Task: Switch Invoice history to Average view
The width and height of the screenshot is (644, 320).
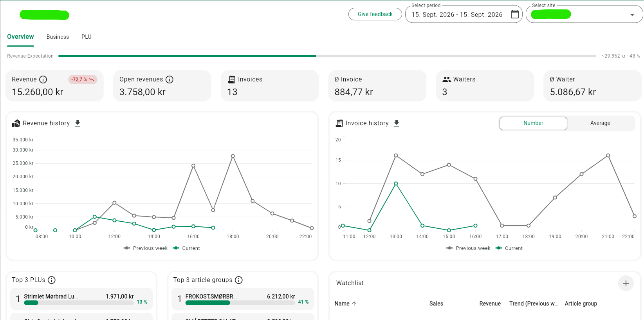Action: (x=600, y=123)
